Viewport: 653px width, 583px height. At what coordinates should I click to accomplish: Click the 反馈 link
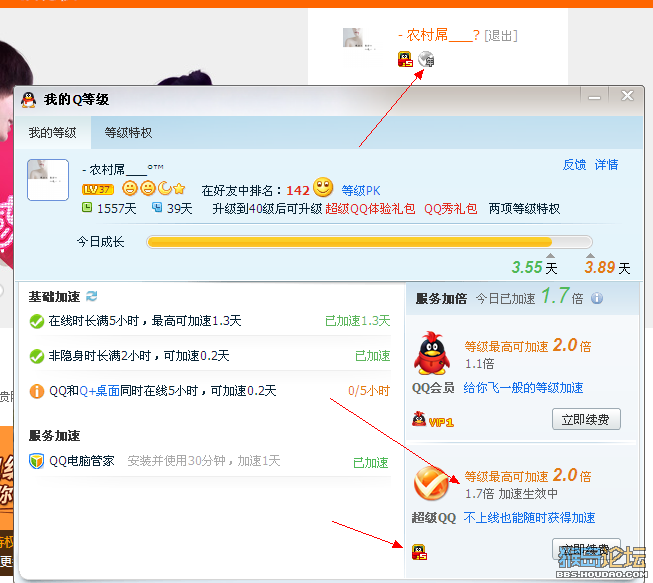[574, 164]
